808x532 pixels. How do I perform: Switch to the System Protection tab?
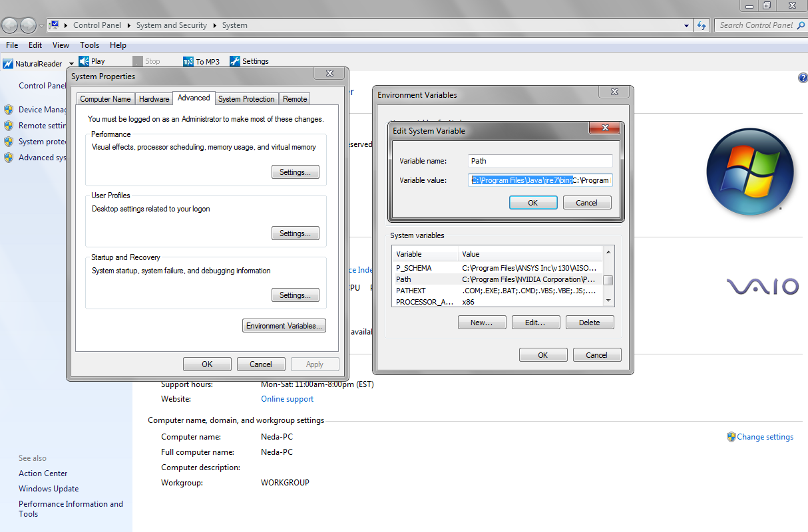click(246, 99)
